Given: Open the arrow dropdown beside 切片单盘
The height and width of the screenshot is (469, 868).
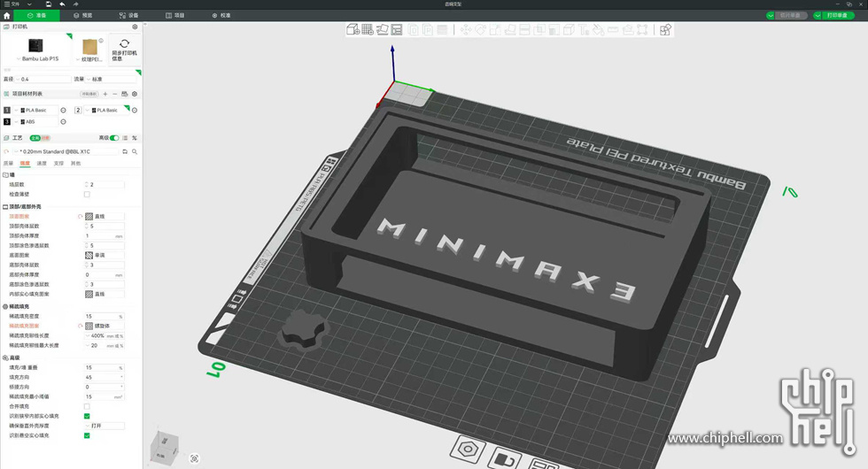Looking at the screenshot, I should [770, 16].
